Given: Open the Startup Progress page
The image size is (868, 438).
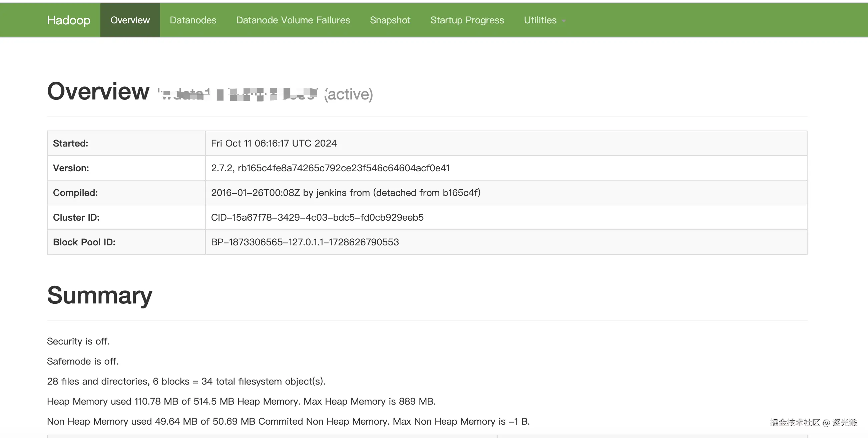Looking at the screenshot, I should [x=467, y=20].
